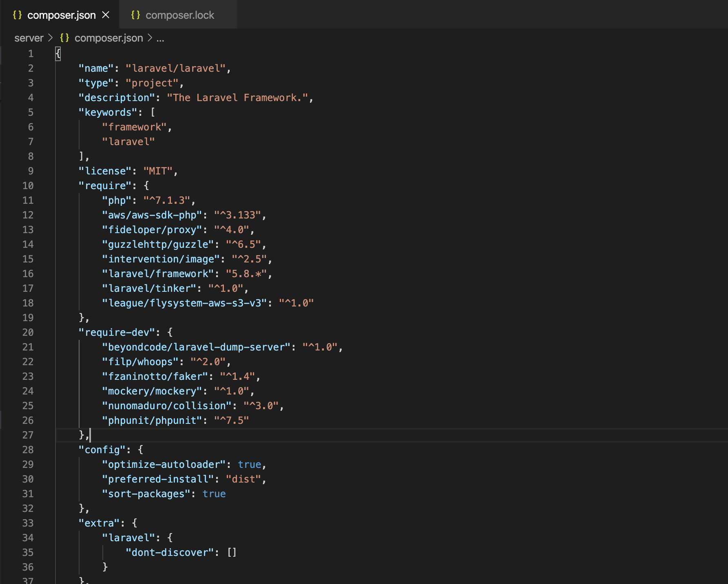The image size is (728, 584).
Task: Switch to the composer.lock tab
Action: coord(178,15)
